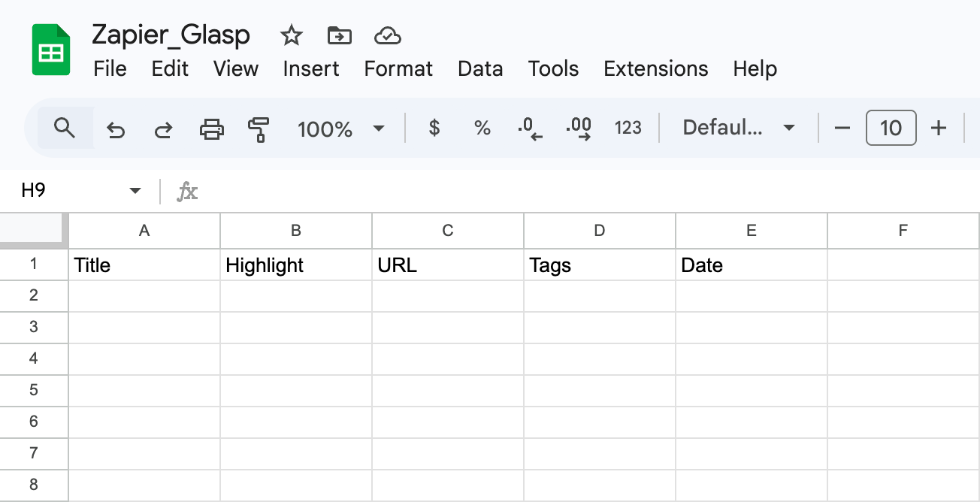The width and height of the screenshot is (980, 502).
Task: Increase decimal places
Action: click(578, 129)
